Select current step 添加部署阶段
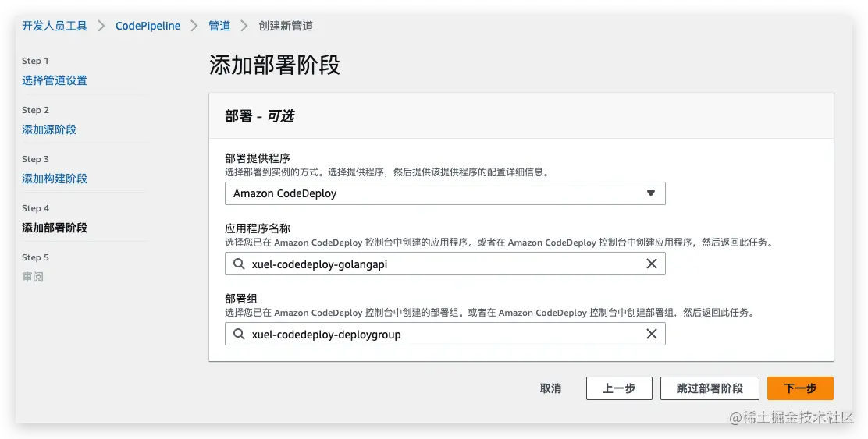This screenshot has height=439, width=868. click(55, 228)
